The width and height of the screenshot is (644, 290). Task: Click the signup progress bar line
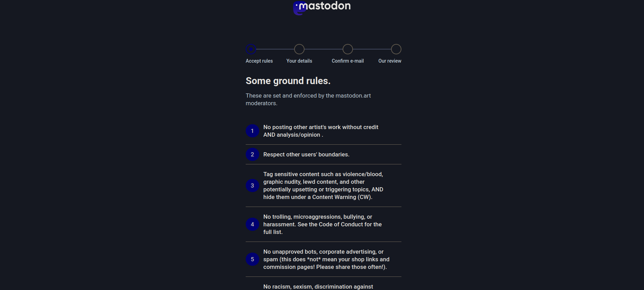tap(324, 49)
